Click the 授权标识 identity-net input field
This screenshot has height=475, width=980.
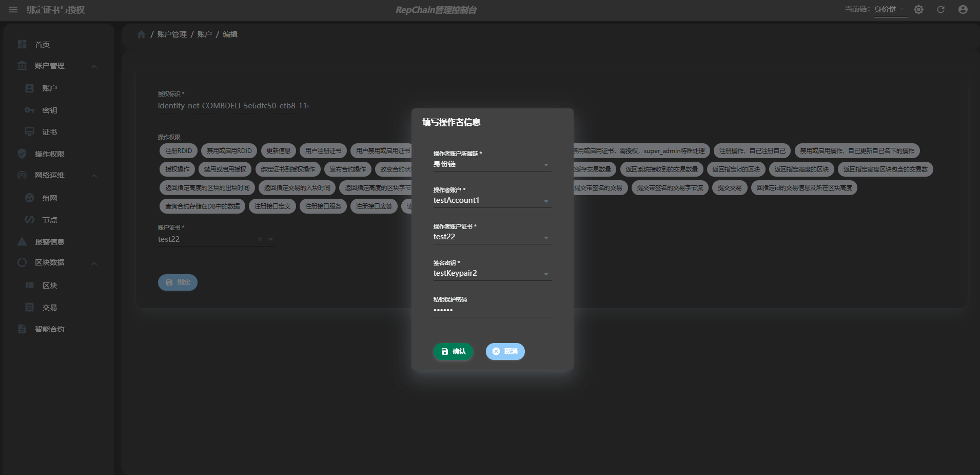(233, 106)
